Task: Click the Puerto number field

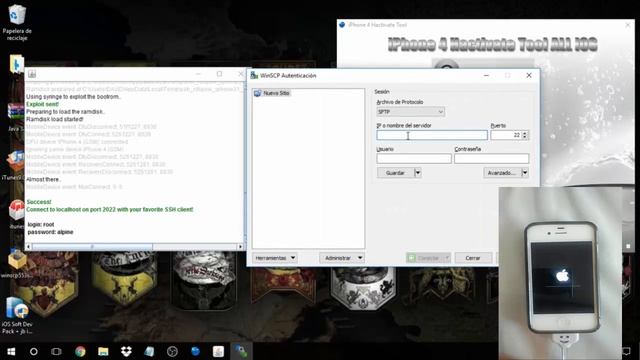Action: [506, 135]
